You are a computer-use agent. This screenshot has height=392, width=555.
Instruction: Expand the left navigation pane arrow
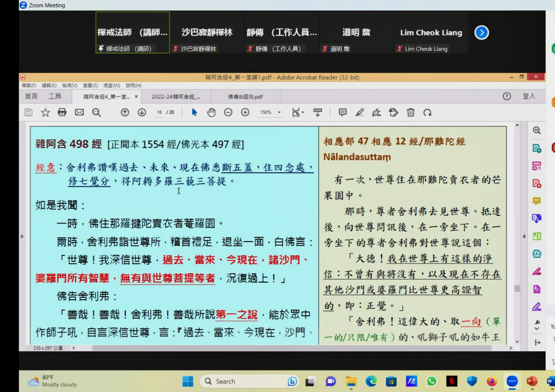22,236
